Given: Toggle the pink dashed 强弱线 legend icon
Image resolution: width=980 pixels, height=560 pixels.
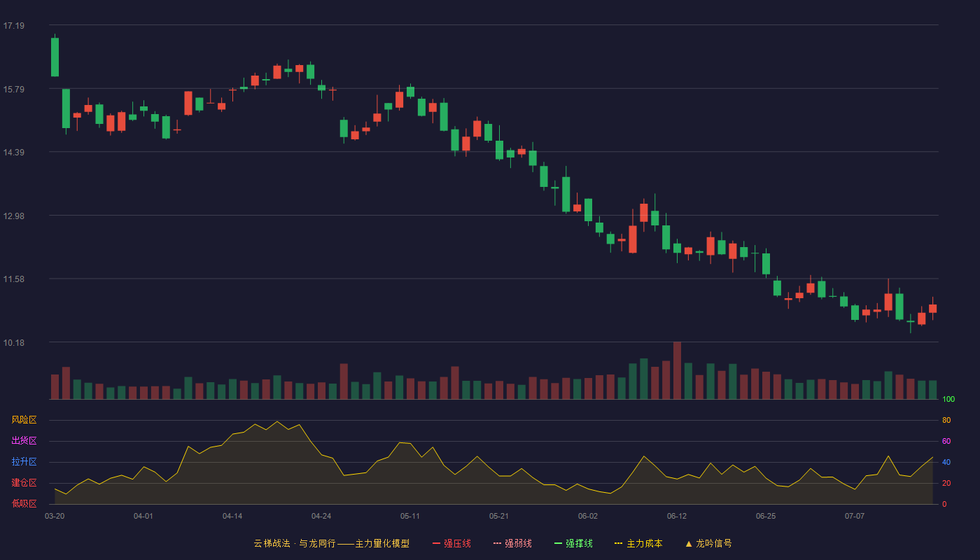Looking at the screenshot, I should pyautogui.click(x=497, y=543).
